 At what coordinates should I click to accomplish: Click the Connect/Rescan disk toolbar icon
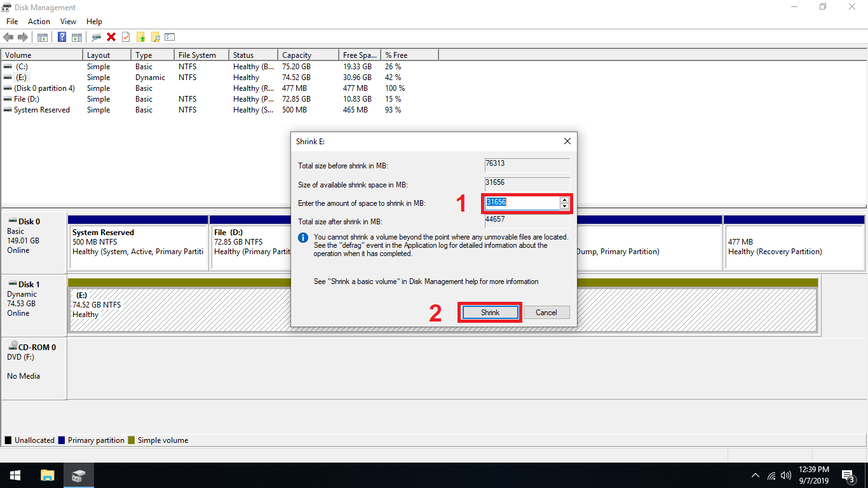[97, 37]
